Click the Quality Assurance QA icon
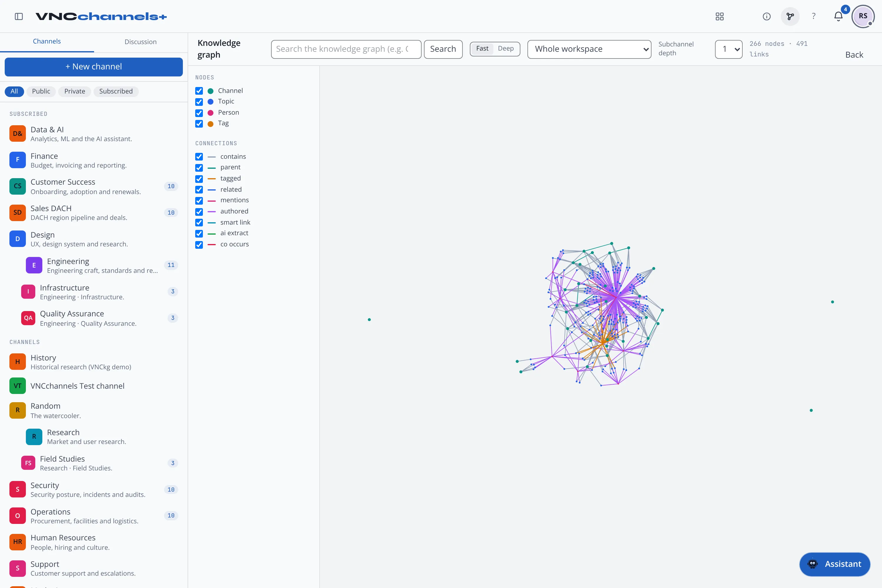 pos(28,318)
